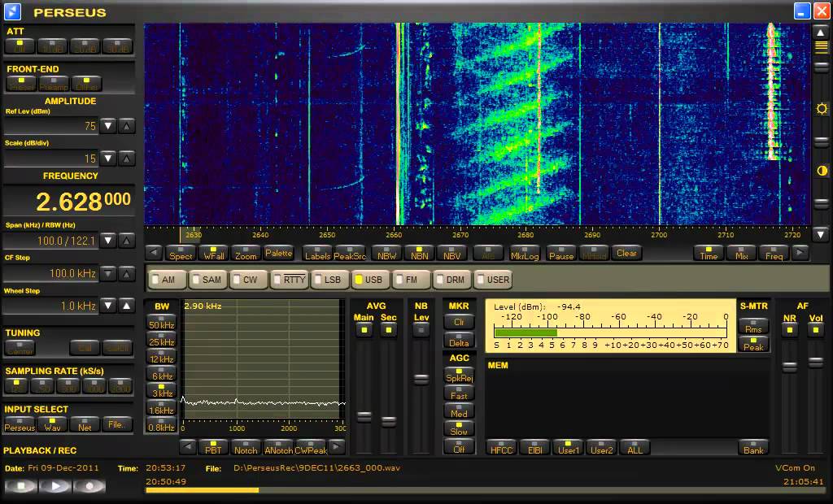
Task: Click the Vol volume slider handle
Action: click(816, 363)
